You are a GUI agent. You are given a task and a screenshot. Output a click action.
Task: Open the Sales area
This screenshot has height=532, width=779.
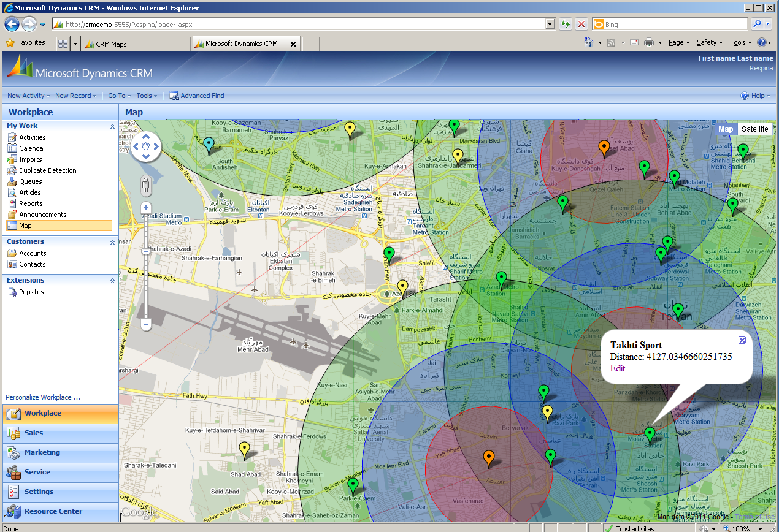point(60,433)
